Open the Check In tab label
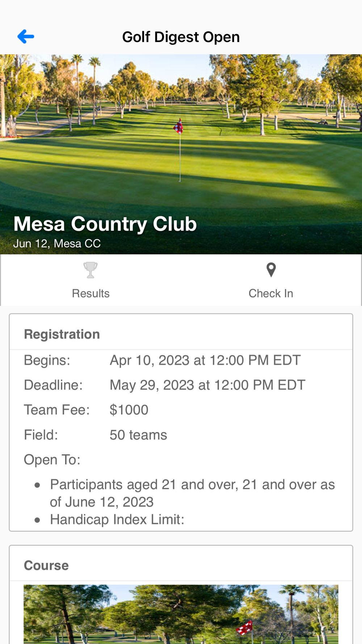Screen dimensions: 362x644 271,293
